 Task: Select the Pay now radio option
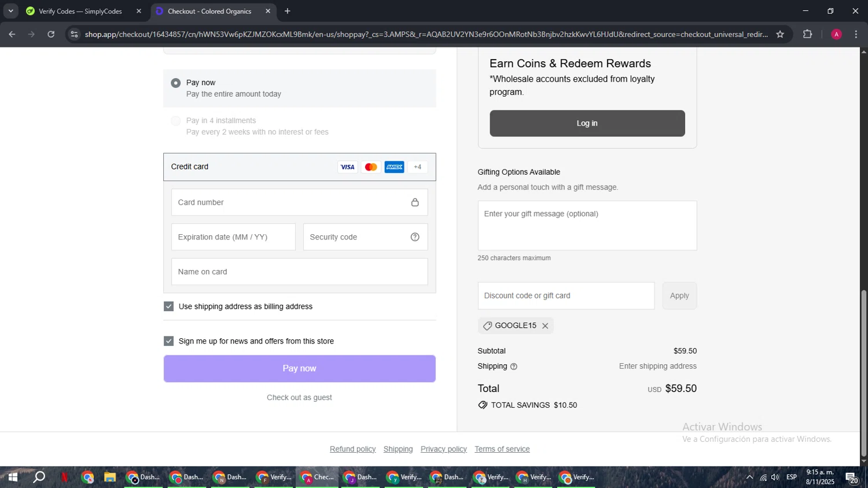[x=176, y=83]
